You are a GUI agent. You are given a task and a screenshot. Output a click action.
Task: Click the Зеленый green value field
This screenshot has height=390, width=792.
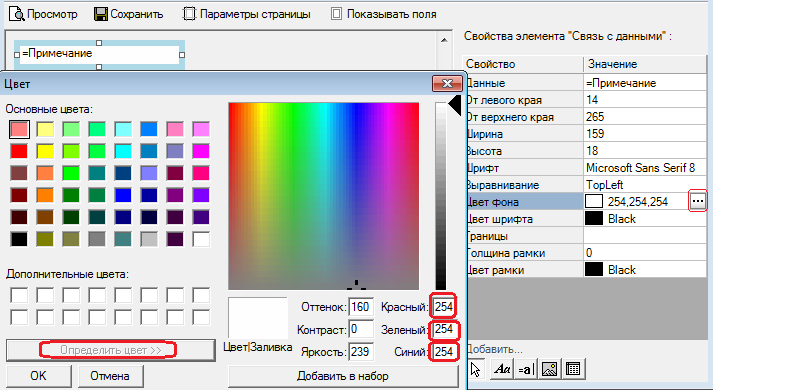point(443,329)
